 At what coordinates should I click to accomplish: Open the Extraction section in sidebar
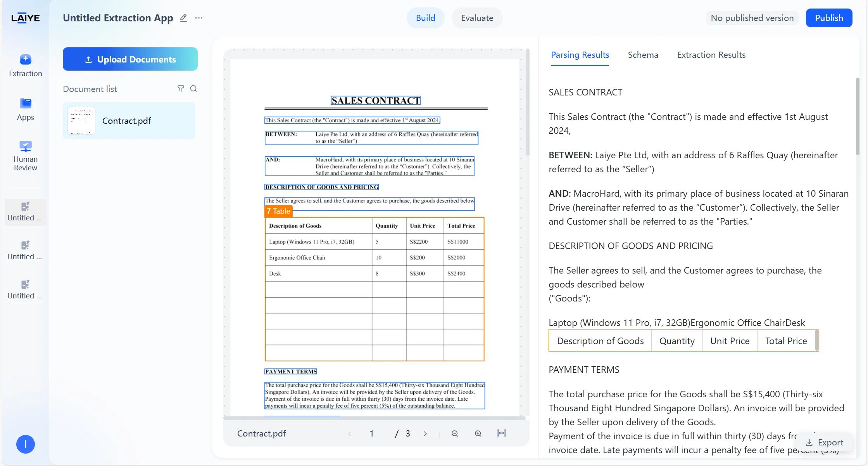pyautogui.click(x=26, y=66)
